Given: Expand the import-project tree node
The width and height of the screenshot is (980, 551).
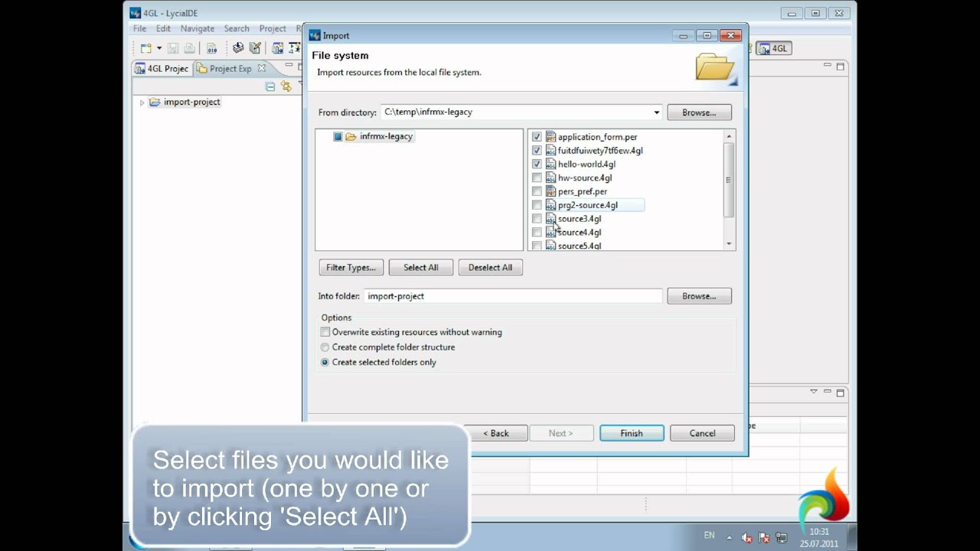Looking at the screenshot, I should point(142,103).
